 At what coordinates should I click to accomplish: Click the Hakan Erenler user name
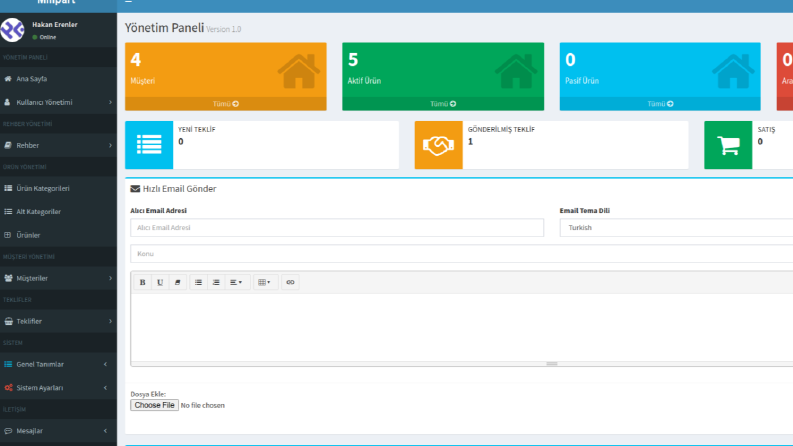55,24
